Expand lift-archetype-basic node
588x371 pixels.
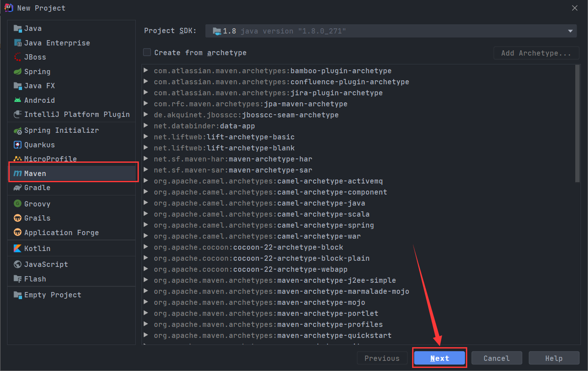[x=146, y=137]
